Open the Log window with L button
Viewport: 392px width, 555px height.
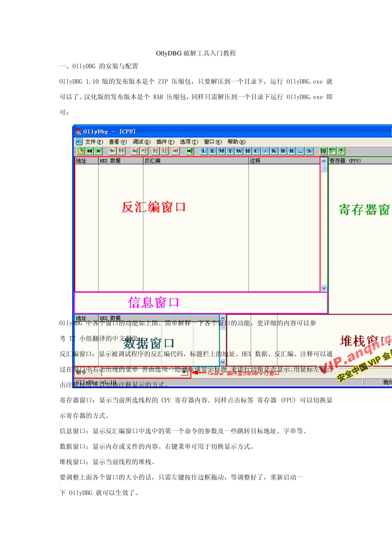pos(204,151)
